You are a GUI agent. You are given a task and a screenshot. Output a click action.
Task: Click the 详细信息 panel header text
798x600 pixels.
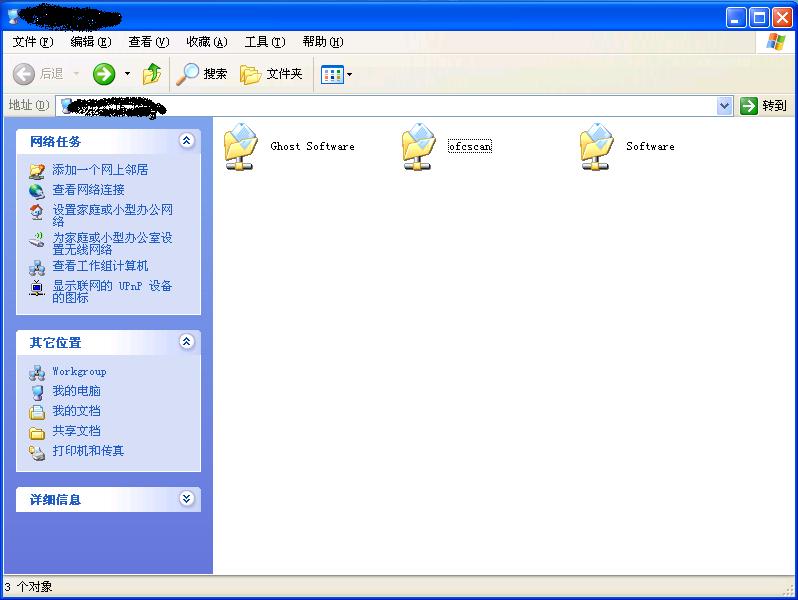(x=55, y=500)
